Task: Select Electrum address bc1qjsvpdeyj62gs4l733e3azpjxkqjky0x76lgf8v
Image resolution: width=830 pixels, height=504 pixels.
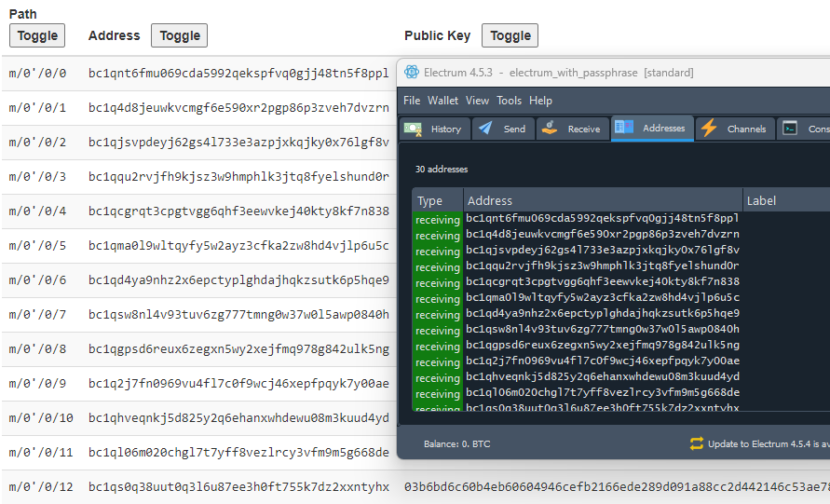Action: click(603, 250)
